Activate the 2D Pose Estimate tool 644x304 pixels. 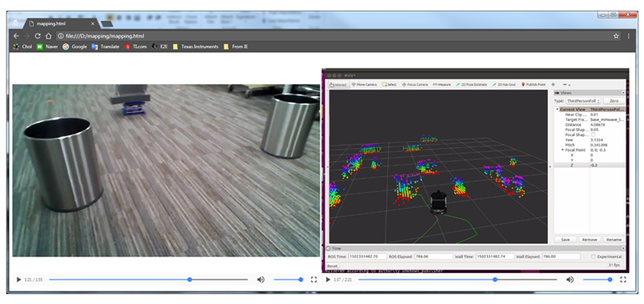(471, 84)
